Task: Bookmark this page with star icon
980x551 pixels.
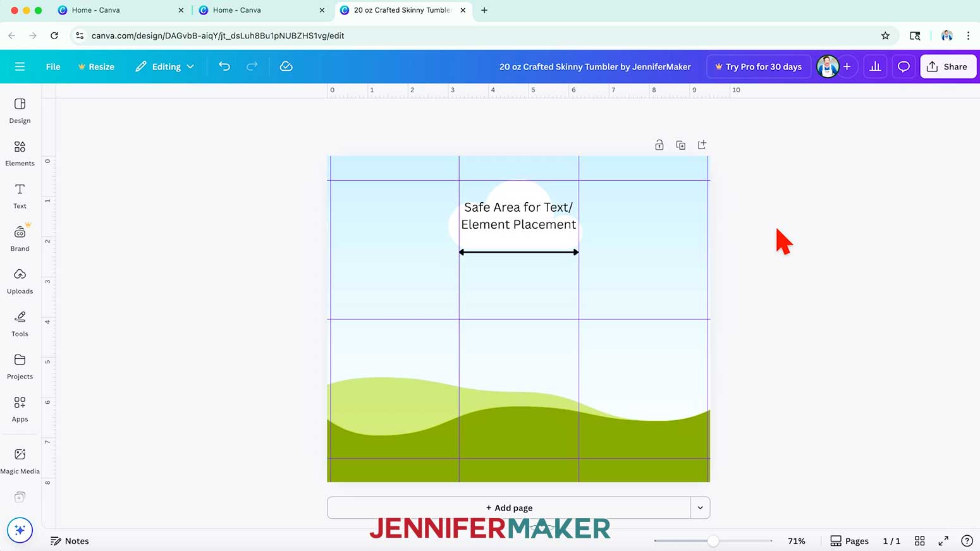Action: [x=885, y=35]
